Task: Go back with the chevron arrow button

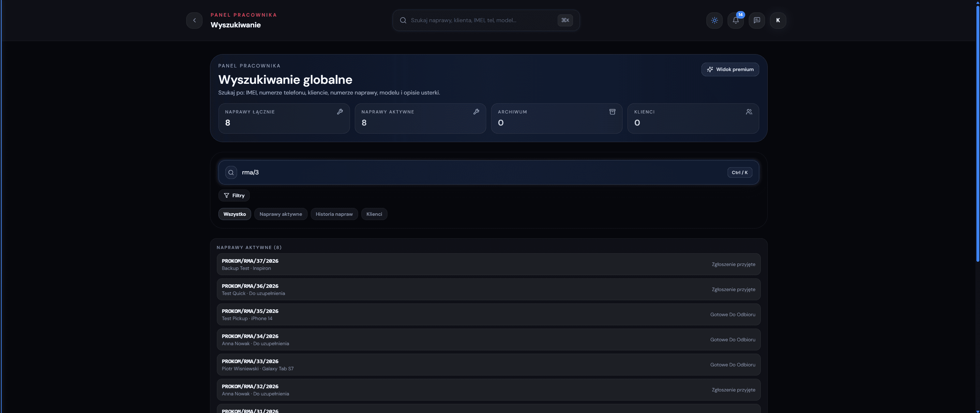Action: point(194,20)
